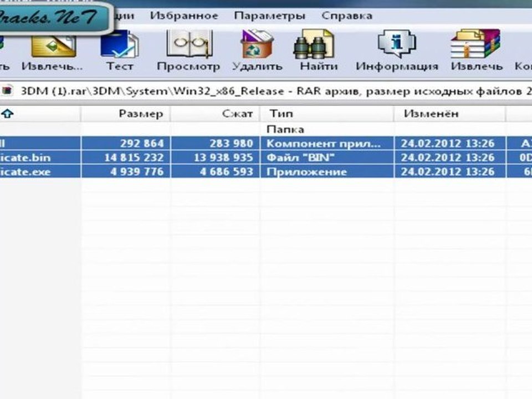This screenshot has width=532, height=399.
Task: Open the Справка help menu
Action: (x=347, y=16)
